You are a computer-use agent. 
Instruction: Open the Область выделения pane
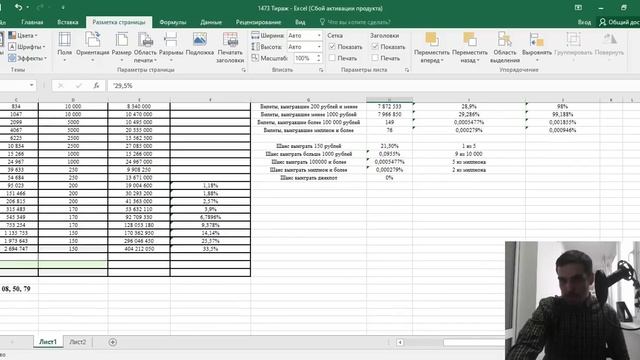pyautogui.click(x=505, y=47)
